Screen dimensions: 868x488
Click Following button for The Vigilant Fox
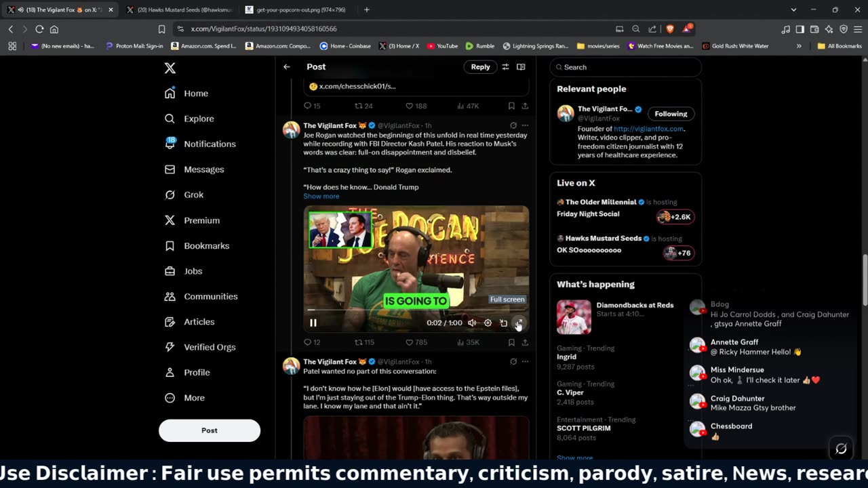pyautogui.click(x=671, y=114)
